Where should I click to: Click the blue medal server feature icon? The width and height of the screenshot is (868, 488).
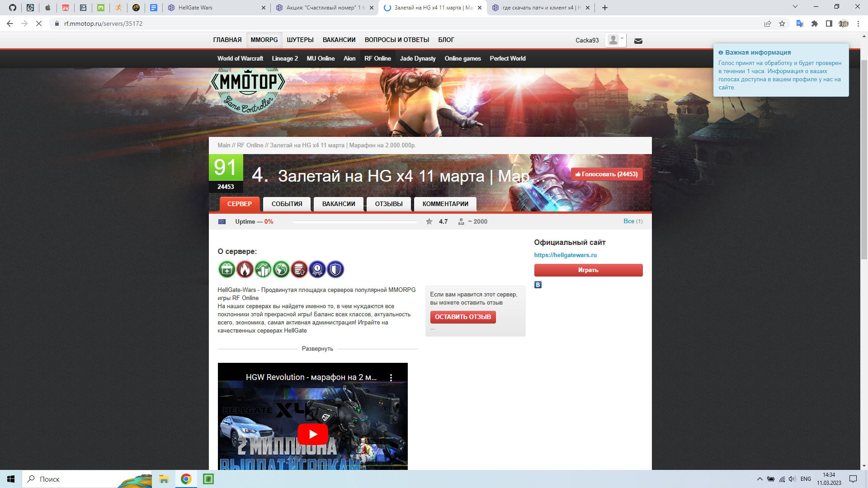pos(317,270)
